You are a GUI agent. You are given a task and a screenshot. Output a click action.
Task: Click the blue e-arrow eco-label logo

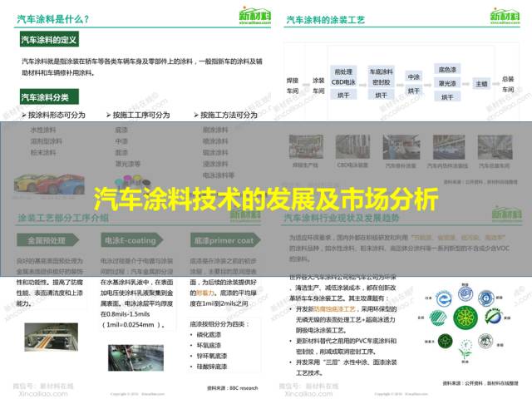coord(443,299)
